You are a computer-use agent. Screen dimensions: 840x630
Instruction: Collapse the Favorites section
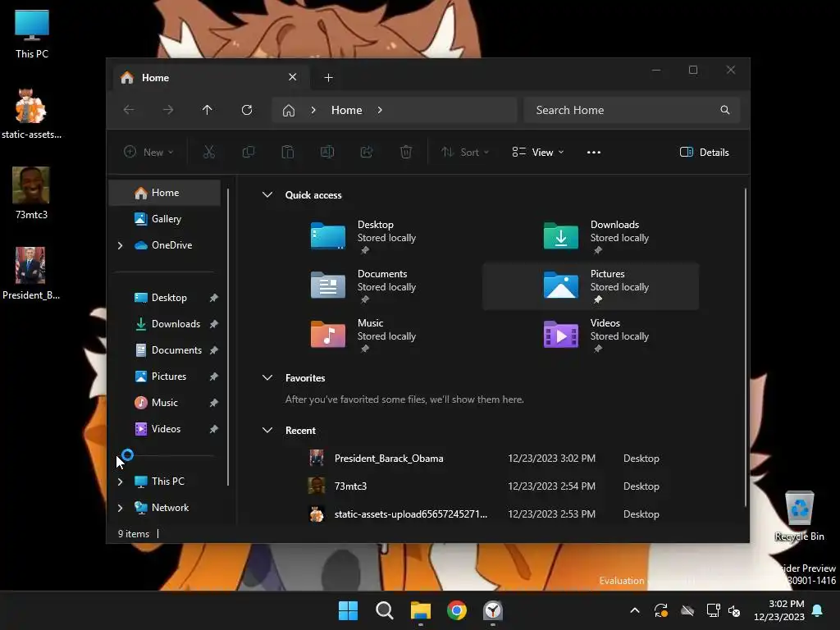click(267, 377)
